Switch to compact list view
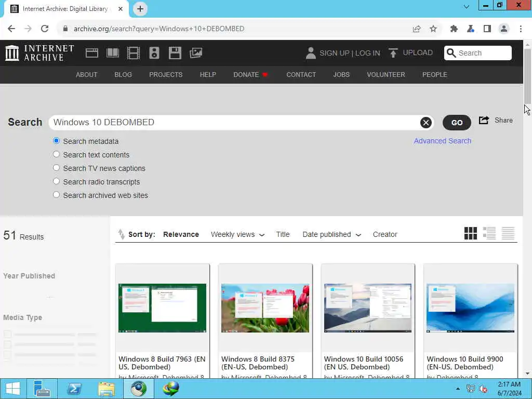532x399 pixels. click(508, 233)
